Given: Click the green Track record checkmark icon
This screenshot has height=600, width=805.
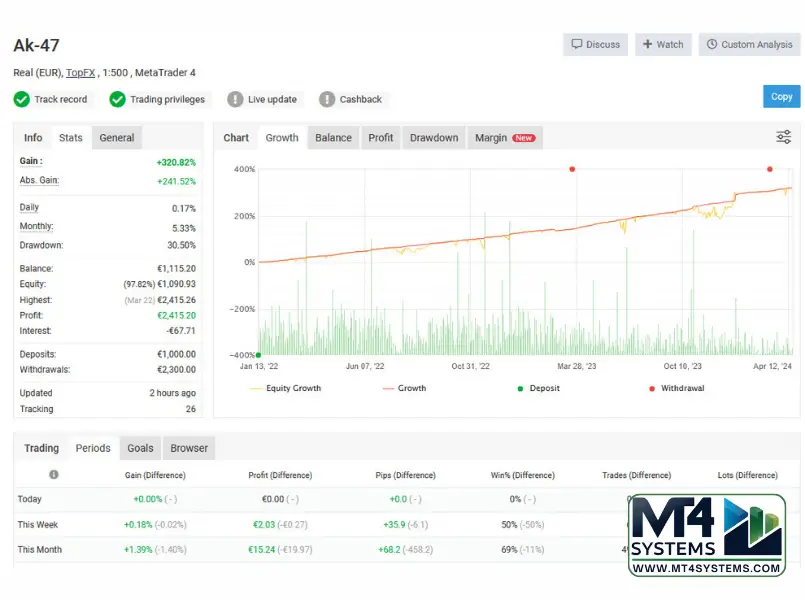Looking at the screenshot, I should pos(22,99).
